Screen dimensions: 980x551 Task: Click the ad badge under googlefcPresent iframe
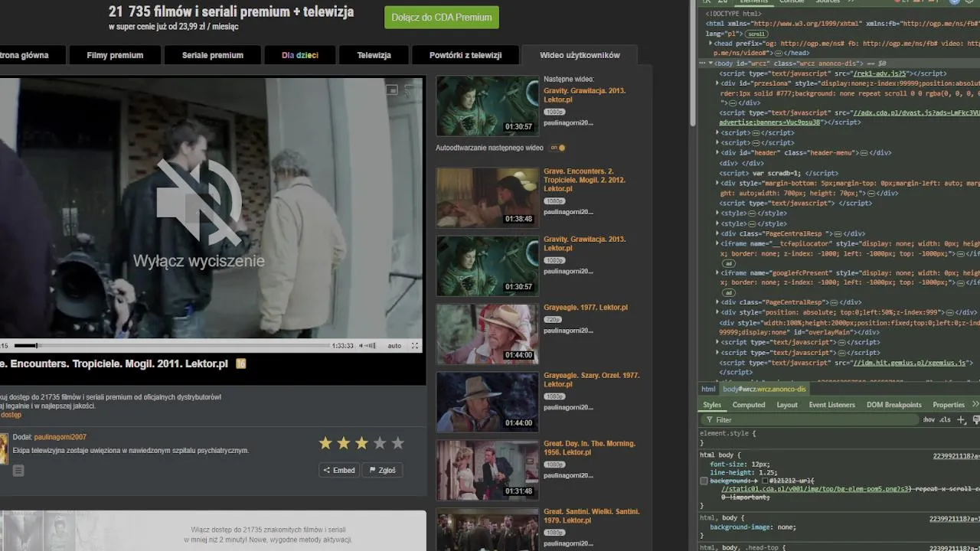click(x=730, y=292)
